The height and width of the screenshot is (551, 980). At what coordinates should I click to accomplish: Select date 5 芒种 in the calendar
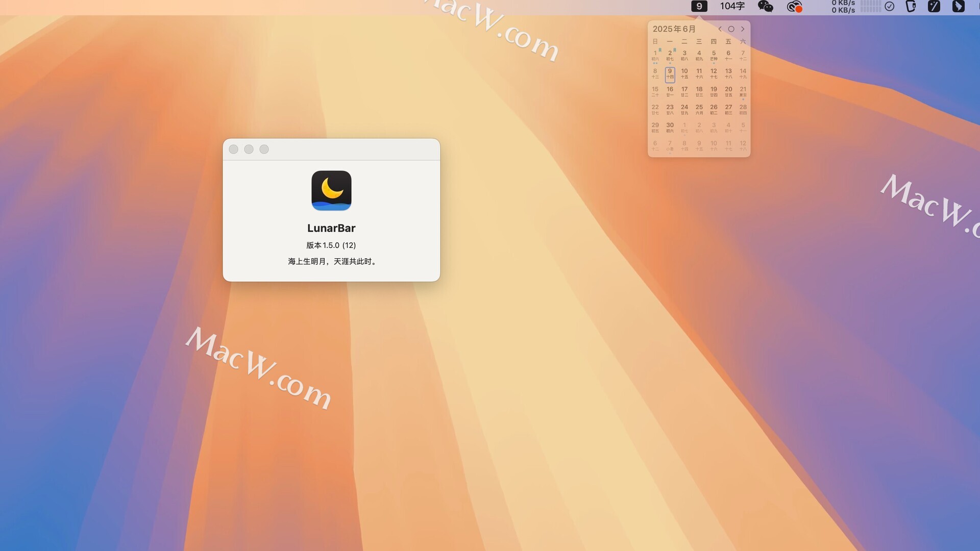coord(714,56)
